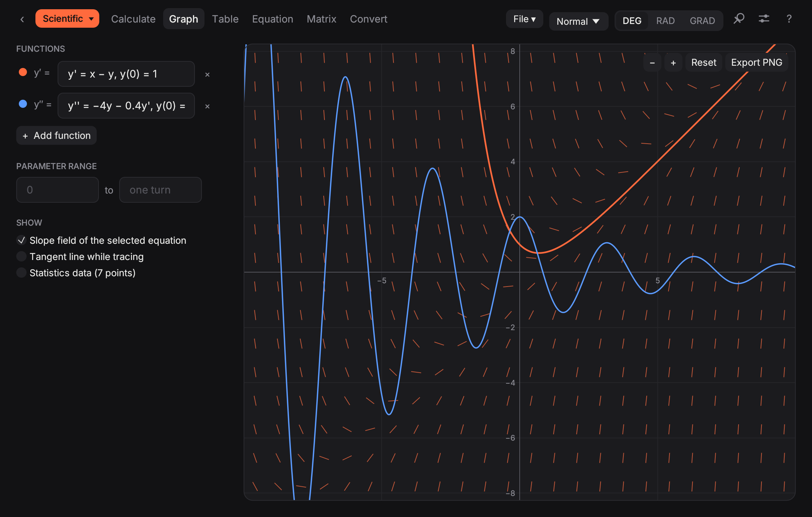
Task: Open the Scientific mode dropdown
Action: [67, 18]
